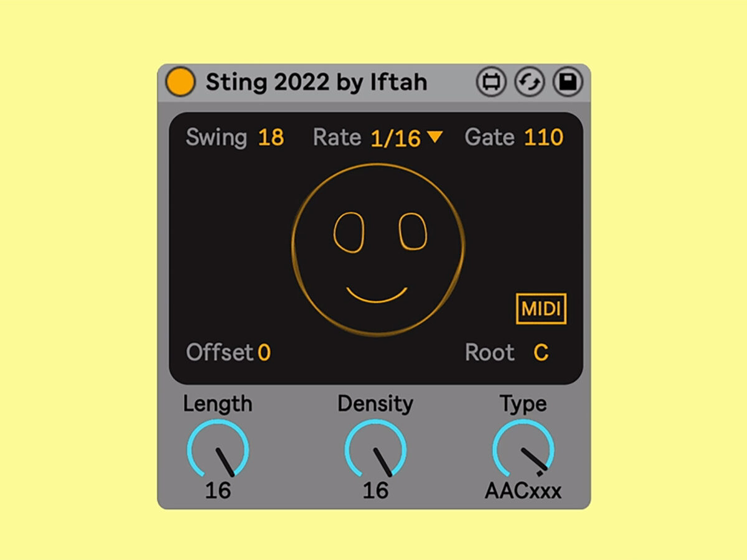Click the Length knob
Image resolution: width=747 pixels, height=560 pixels.
[x=218, y=450]
